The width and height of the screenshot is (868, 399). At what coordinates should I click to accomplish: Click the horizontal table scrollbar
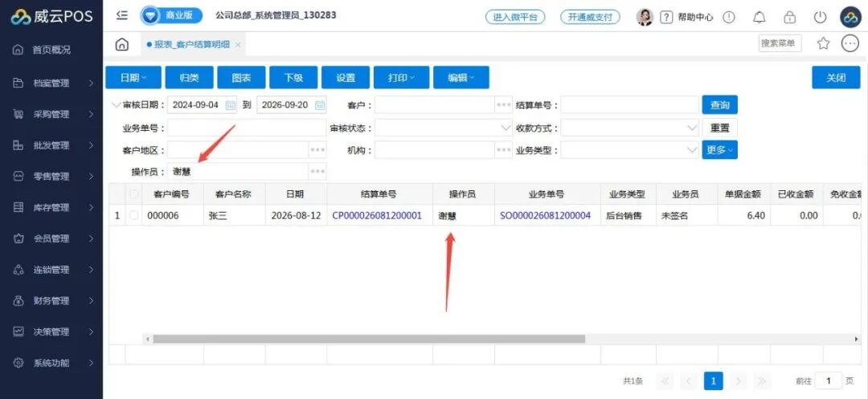[x=369, y=339]
